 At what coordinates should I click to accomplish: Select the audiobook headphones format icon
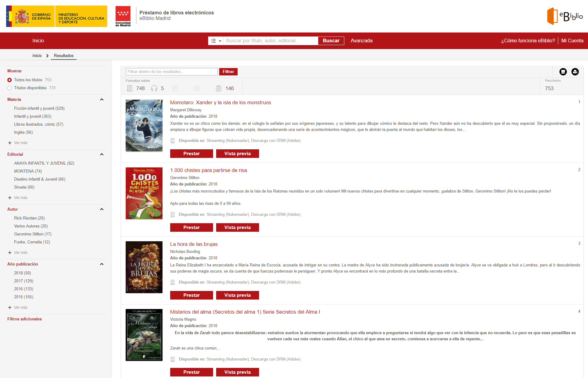point(154,88)
